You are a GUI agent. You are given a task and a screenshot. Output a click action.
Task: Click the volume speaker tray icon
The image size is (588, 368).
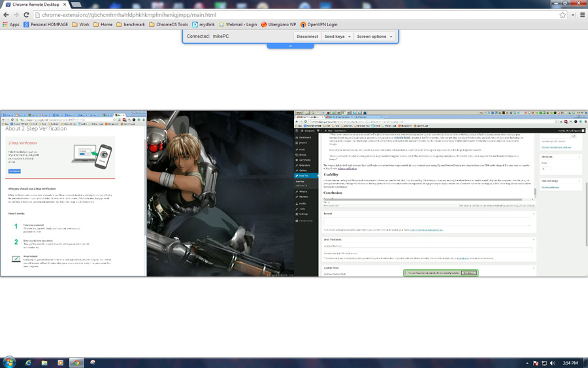(553, 363)
